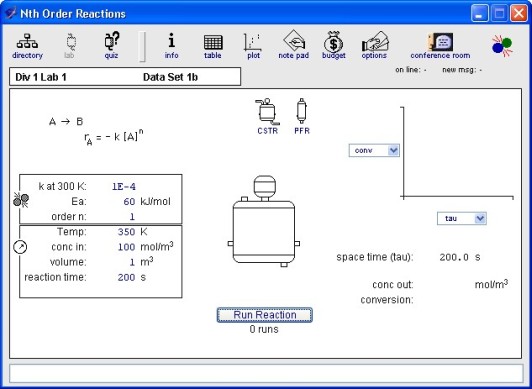Click the 'conc out:' label
Image resolution: width=532 pixels, height=389 pixels.
click(x=393, y=285)
